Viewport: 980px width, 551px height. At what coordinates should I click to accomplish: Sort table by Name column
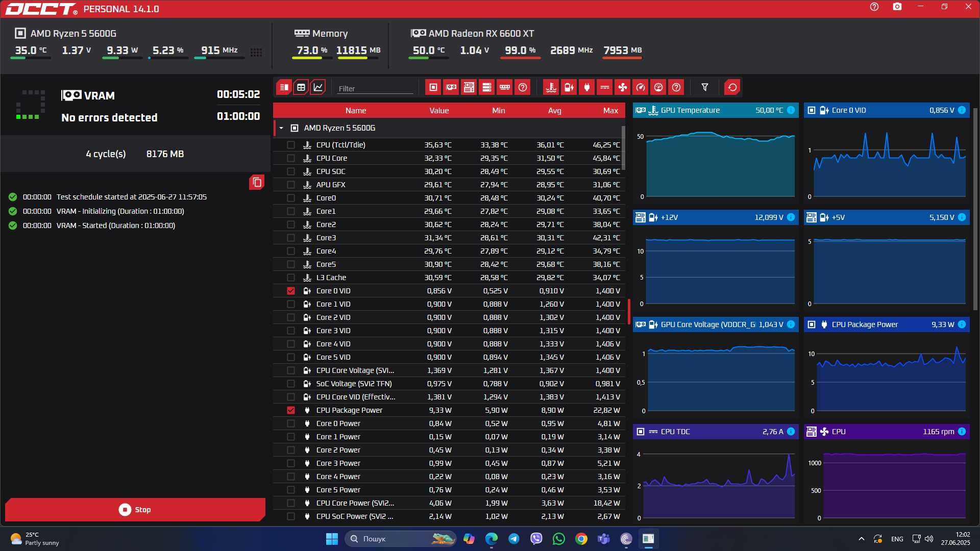tap(356, 110)
